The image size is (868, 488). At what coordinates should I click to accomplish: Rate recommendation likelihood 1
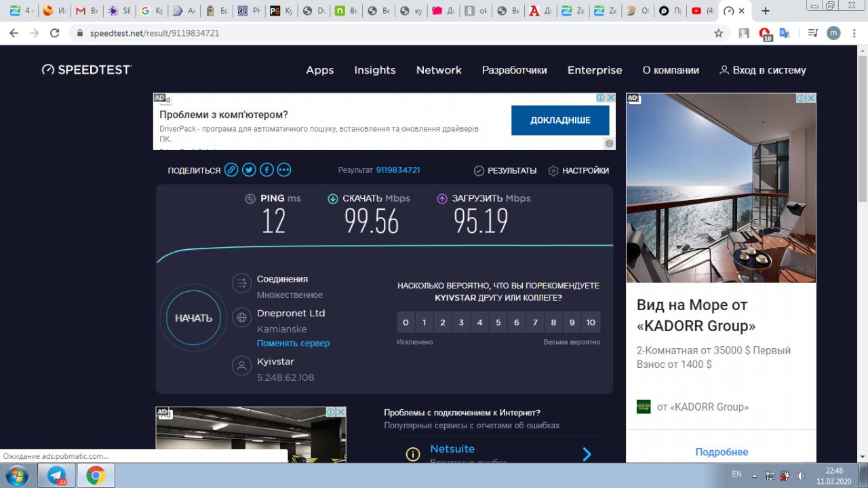(x=425, y=322)
